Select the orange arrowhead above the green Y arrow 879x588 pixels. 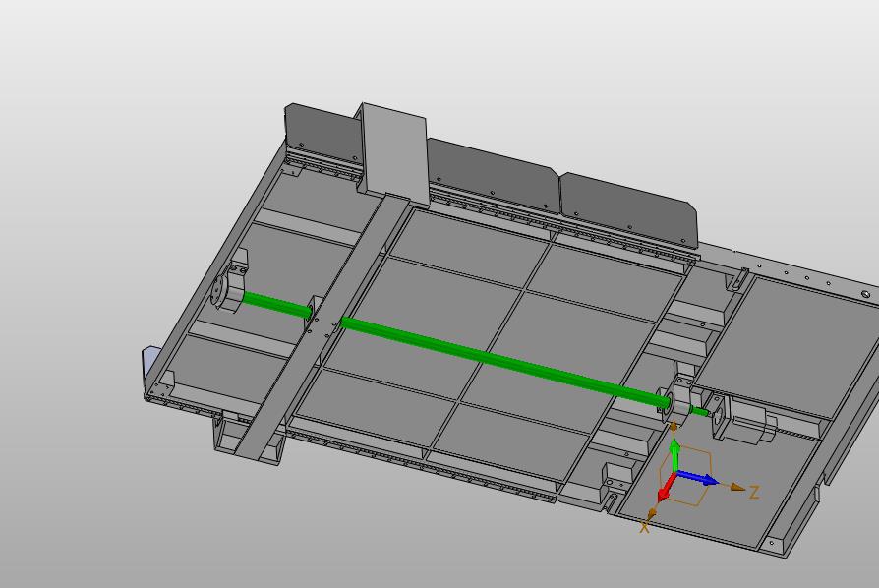pos(674,429)
